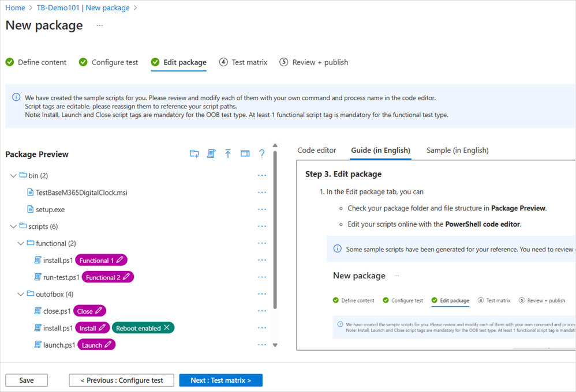Remove the Reboot enabled tag

(x=167, y=327)
